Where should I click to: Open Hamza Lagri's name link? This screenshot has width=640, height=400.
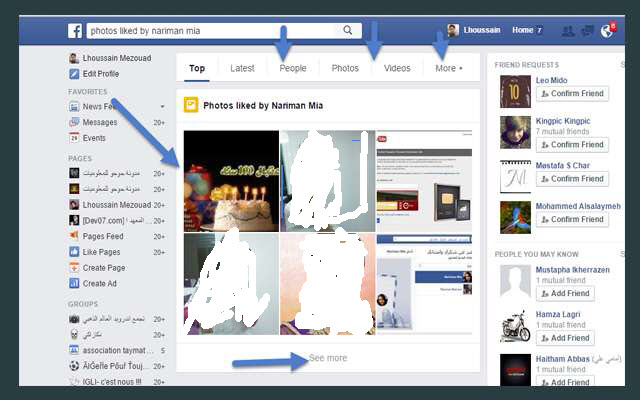coord(558,314)
